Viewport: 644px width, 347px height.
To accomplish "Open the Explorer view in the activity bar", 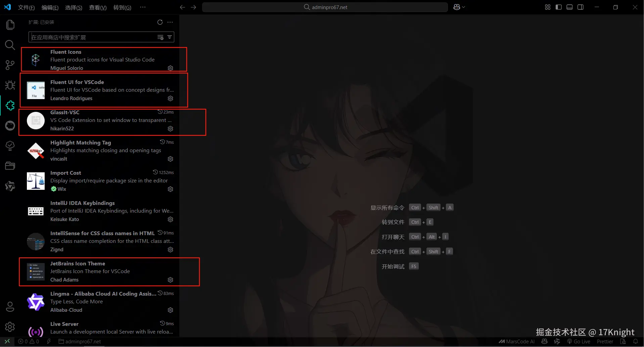I will point(10,25).
